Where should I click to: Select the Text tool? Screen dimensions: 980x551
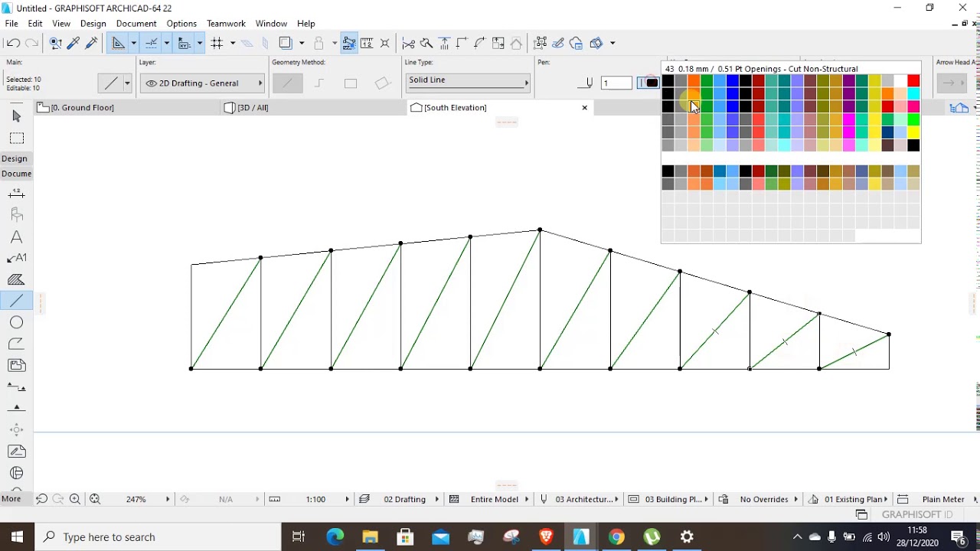(17, 237)
